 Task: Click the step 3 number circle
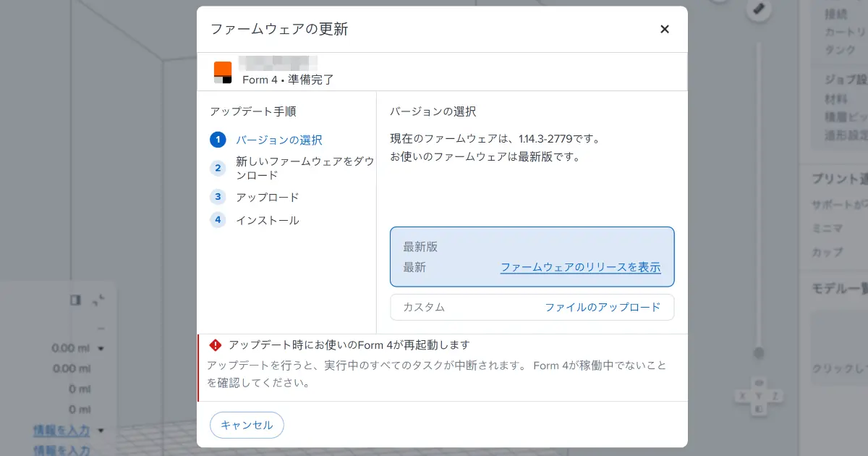tap(218, 197)
